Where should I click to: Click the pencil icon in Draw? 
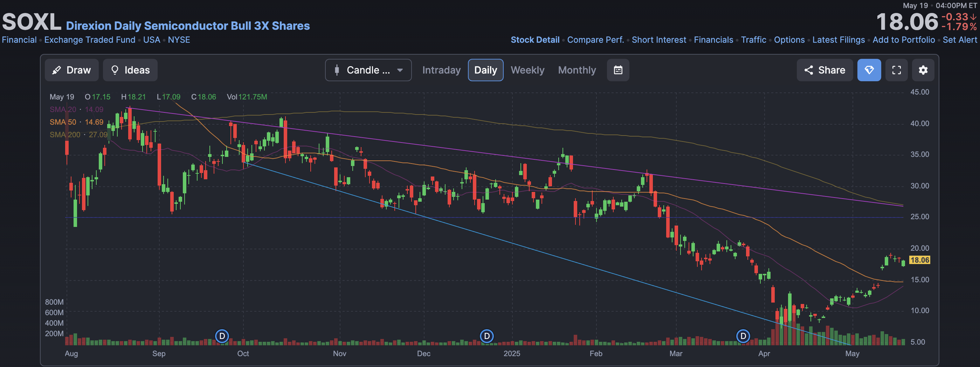57,70
